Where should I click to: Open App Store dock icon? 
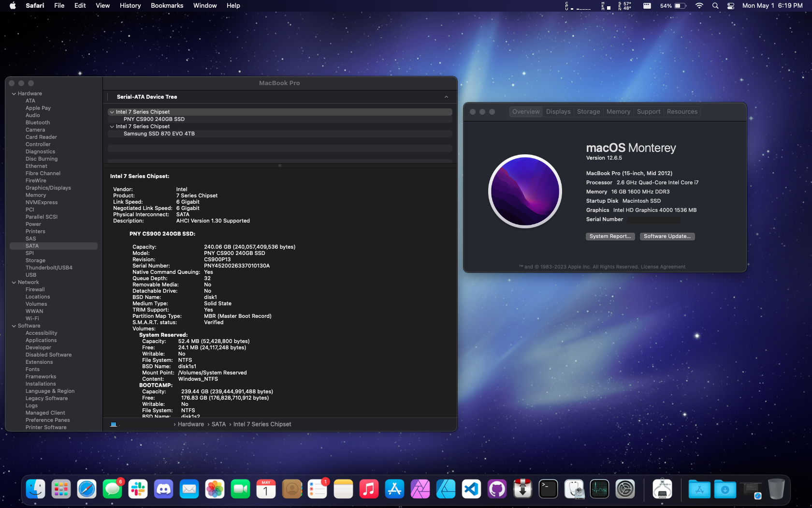pos(394,489)
